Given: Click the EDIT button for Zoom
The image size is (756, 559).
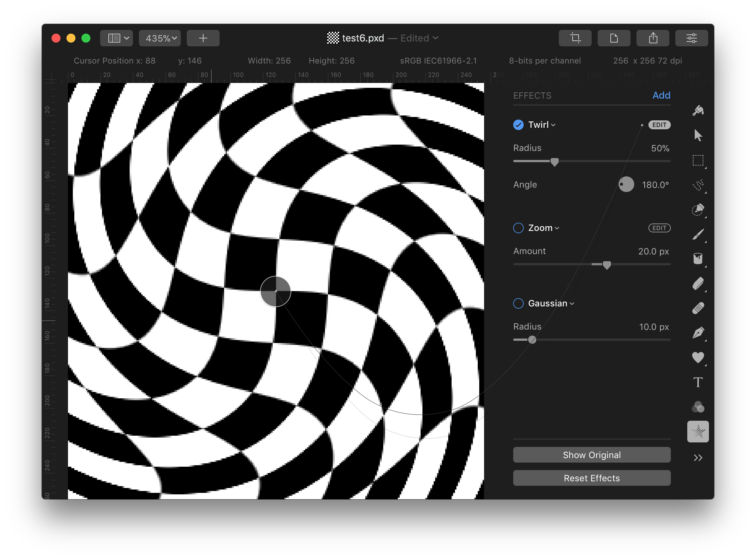Looking at the screenshot, I should click(x=659, y=228).
